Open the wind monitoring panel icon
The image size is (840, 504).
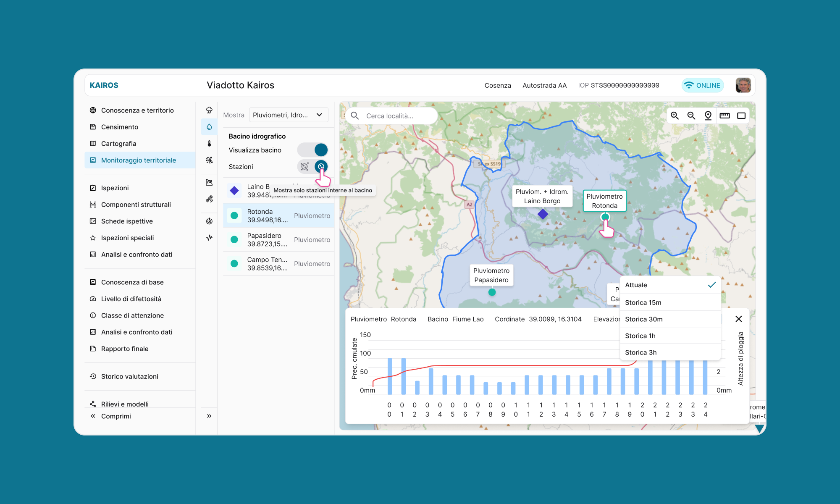tap(209, 160)
